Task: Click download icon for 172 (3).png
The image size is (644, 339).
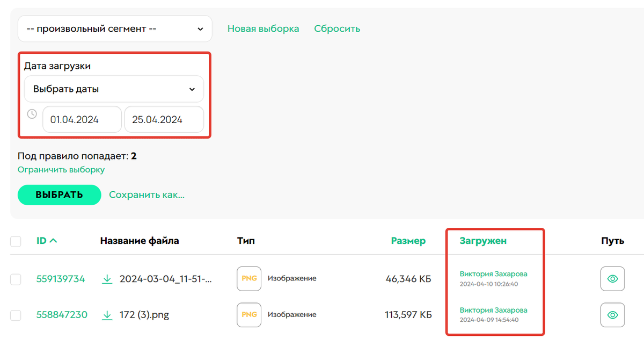Action: 107,315
